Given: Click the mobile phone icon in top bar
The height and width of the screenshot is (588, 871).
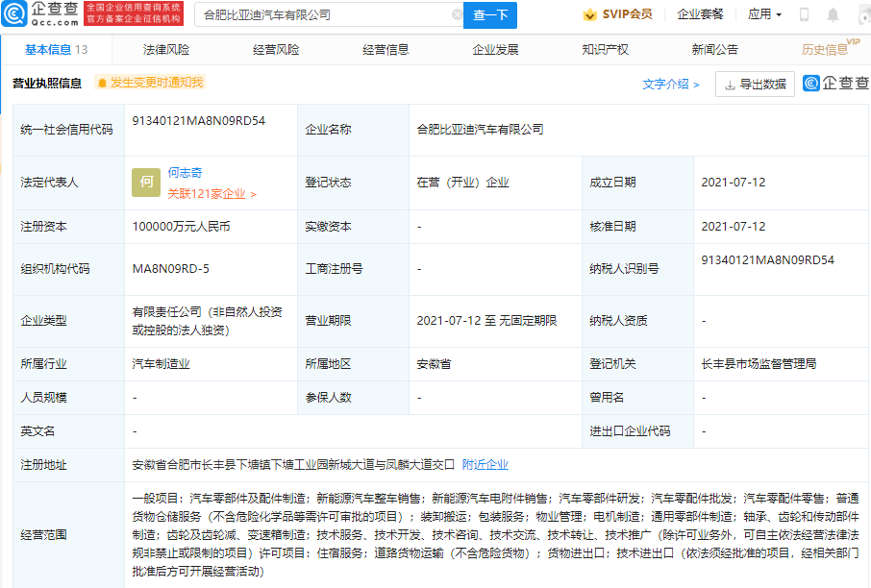Looking at the screenshot, I should (x=803, y=14).
